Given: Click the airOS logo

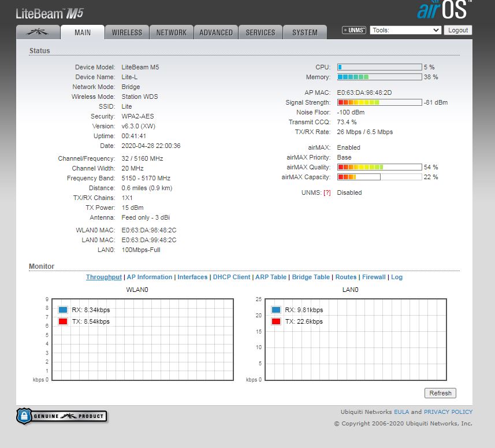Looking at the screenshot, I should click(x=444, y=9).
